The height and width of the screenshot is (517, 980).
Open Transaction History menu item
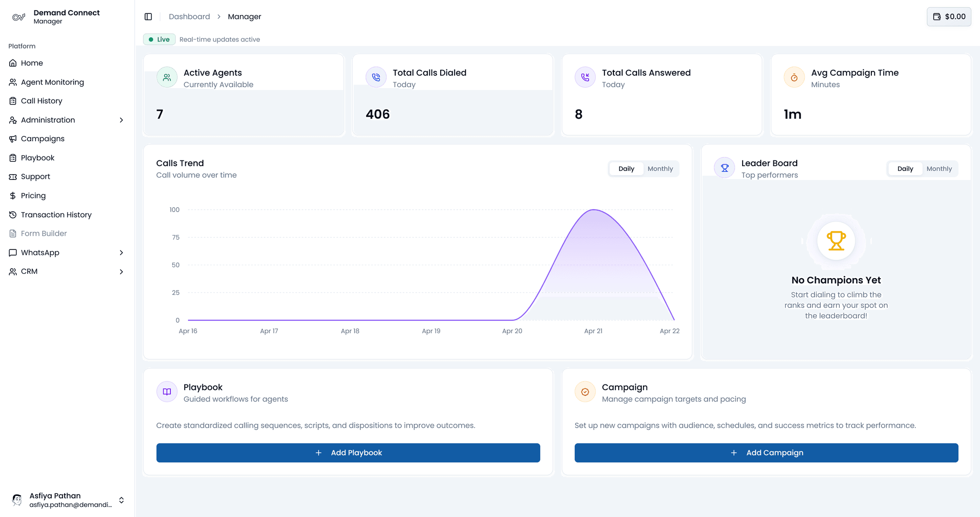coord(67,215)
